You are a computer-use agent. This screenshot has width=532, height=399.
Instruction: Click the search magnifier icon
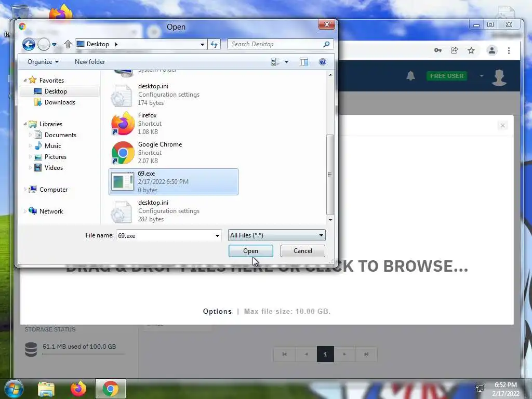pos(326,44)
